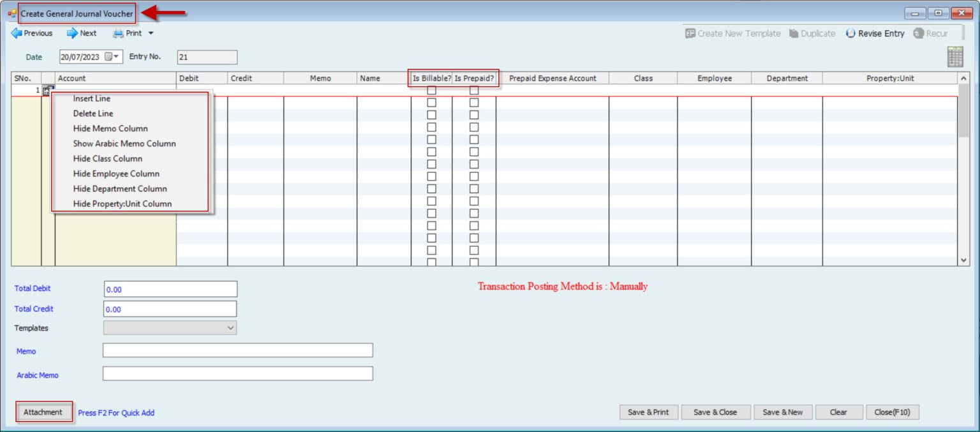980x432 pixels.
Task: Click the Attachment button
Action: point(43,412)
